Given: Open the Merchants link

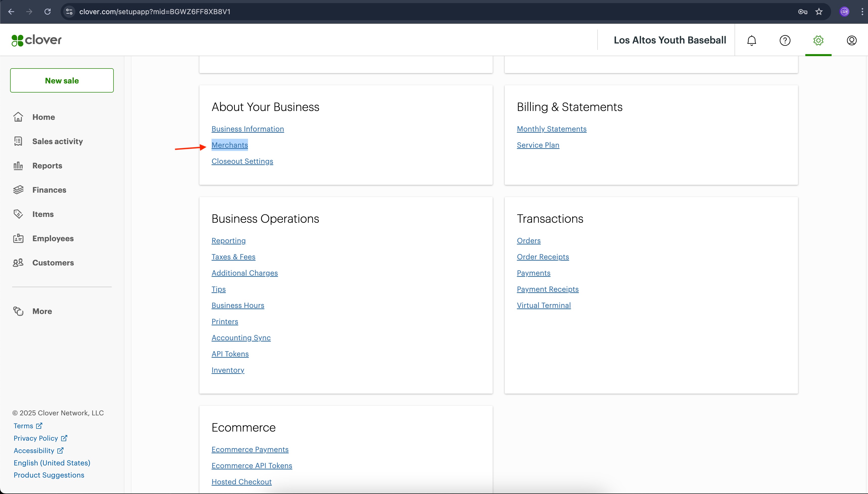Looking at the screenshot, I should pos(230,145).
